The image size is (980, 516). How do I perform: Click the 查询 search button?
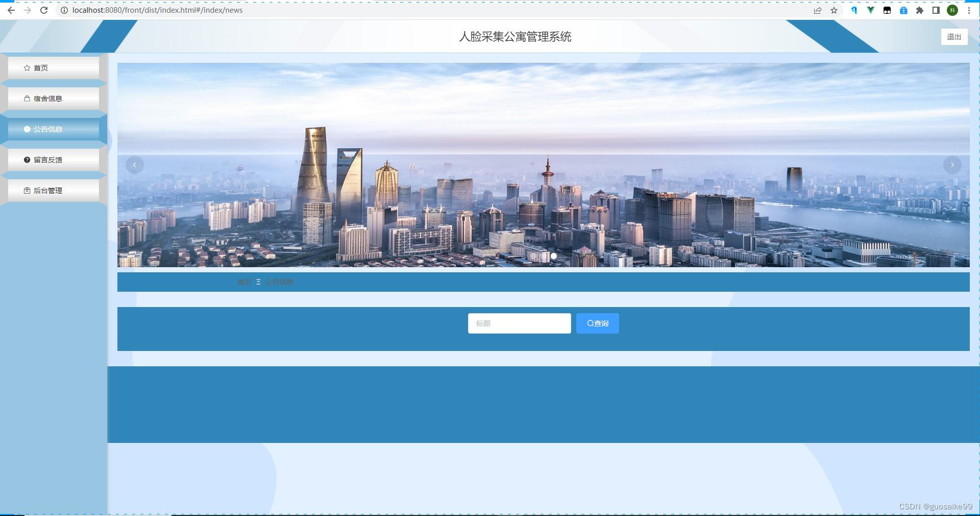[597, 323]
